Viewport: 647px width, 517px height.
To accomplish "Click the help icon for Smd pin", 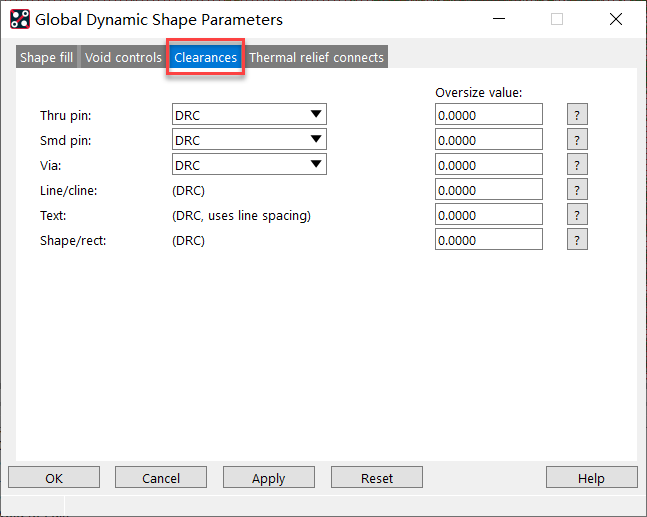I will [x=577, y=140].
